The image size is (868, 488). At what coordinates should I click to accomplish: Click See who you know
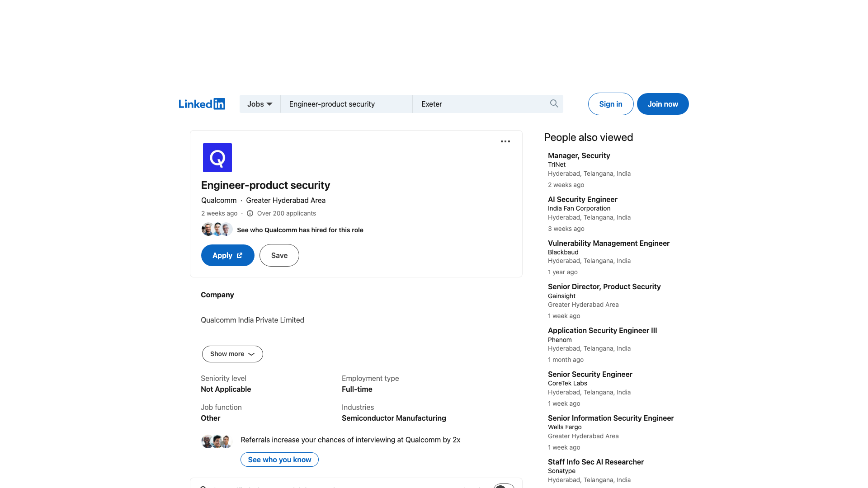pos(279,460)
